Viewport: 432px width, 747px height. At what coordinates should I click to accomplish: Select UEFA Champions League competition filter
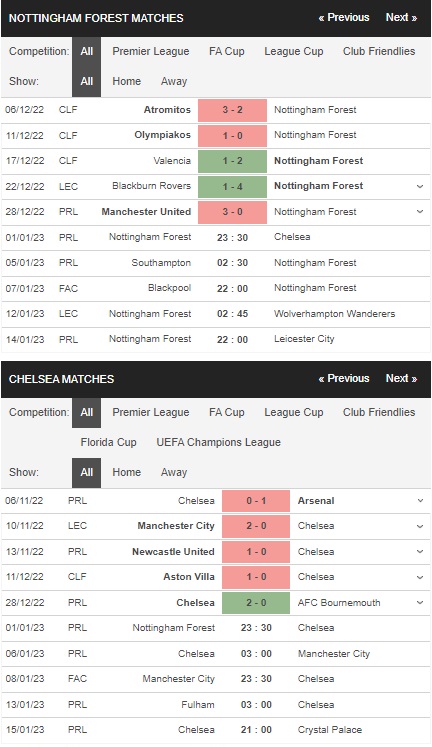(219, 443)
